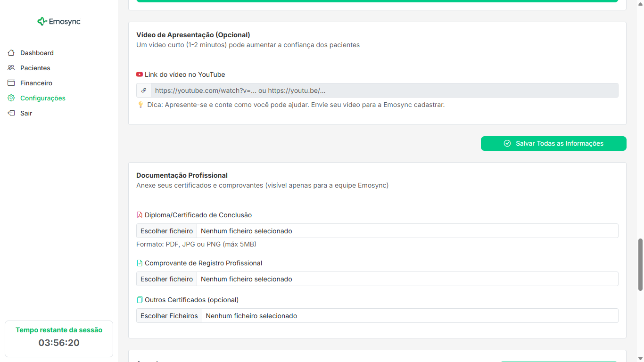Select the Dashboard icon in the sidebar
The width and height of the screenshot is (644, 362).
click(x=10, y=53)
